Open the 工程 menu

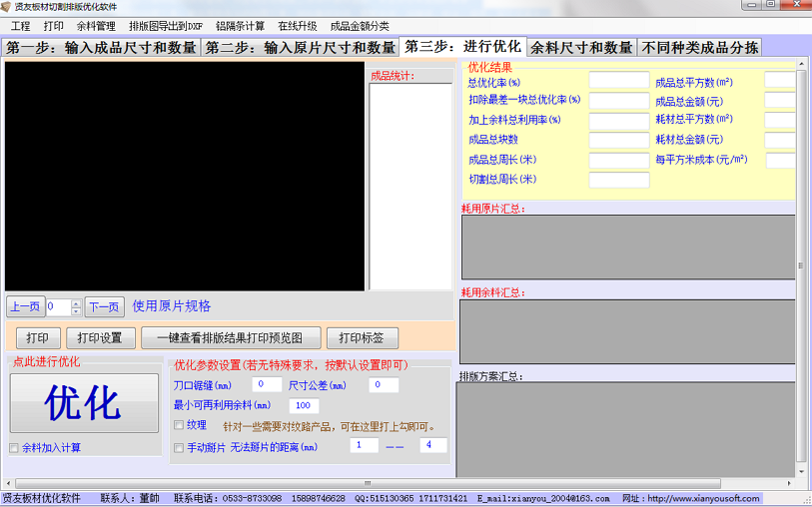(21, 26)
